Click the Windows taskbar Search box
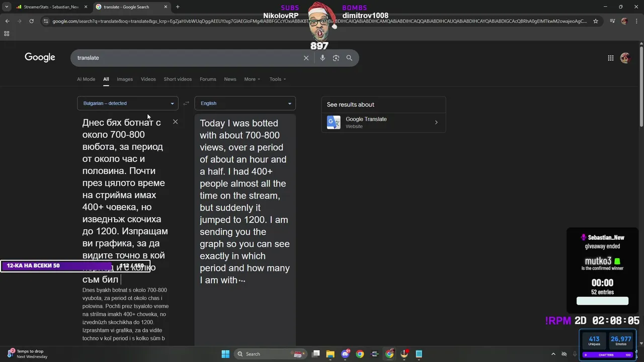Screen dimensions: 644x362 tap(271, 354)
